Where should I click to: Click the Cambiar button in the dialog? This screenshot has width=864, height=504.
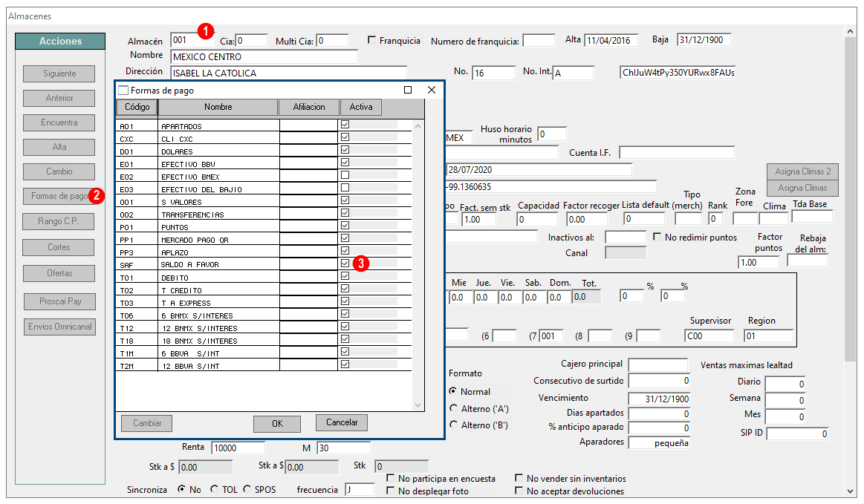[x=146, y=423]
